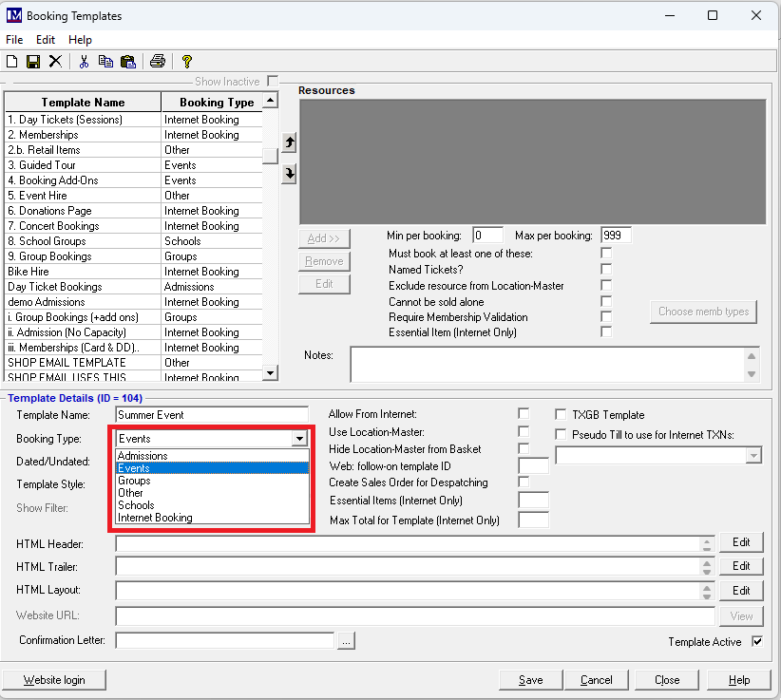Viewport: 781px width, 700px height.
Task: Enable the Allow From Internet checkbox
Action: point(524,414)
